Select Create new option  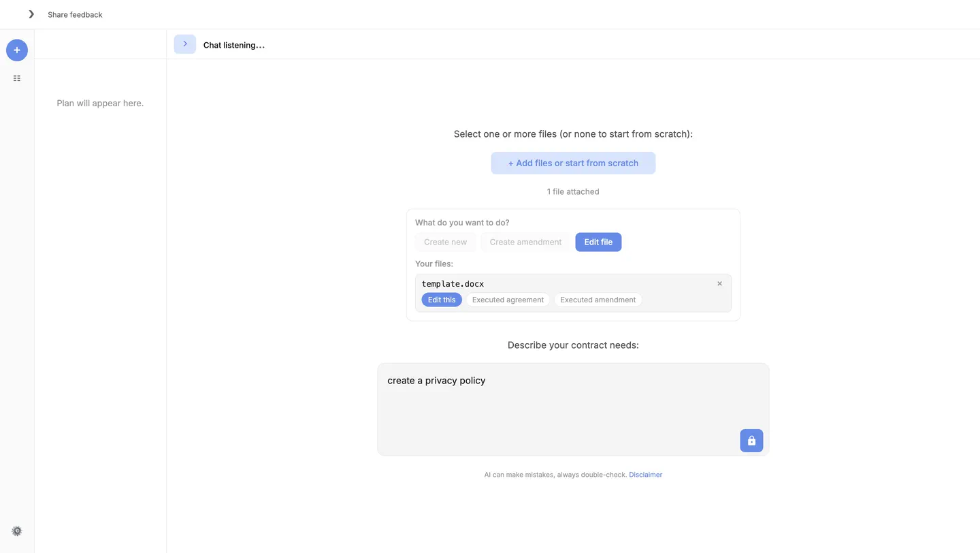click(x=446, y=242)
